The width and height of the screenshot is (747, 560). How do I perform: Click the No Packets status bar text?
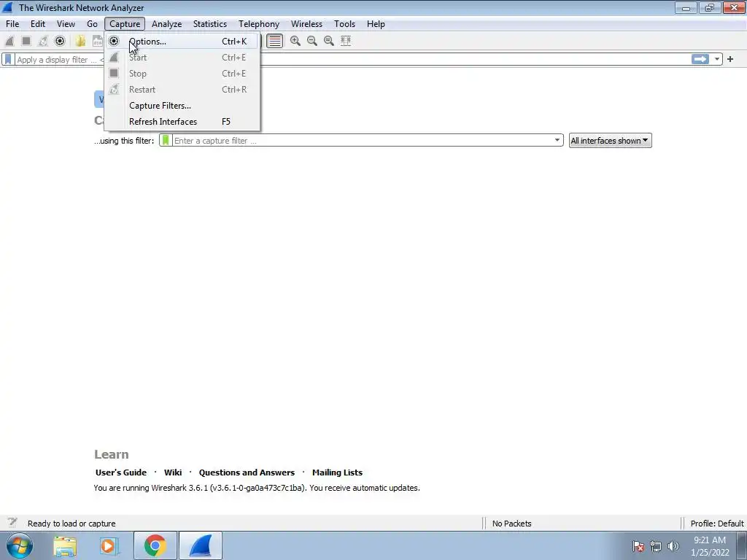511,524
